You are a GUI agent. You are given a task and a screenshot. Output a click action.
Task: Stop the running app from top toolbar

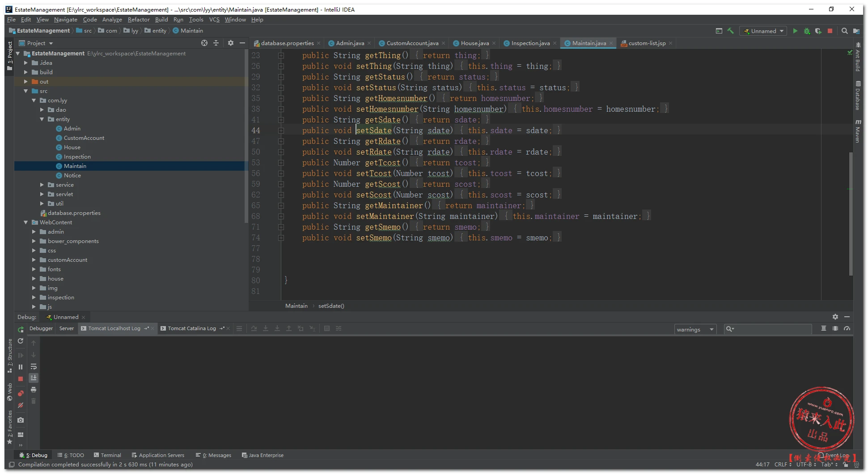[830, 31]
